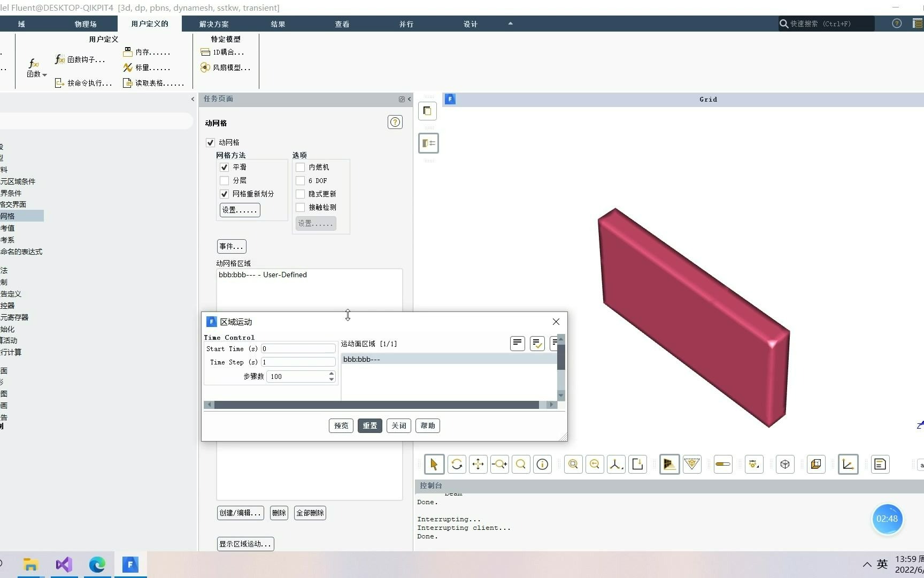The height and width of the screenshot is (578, 924).
Task: Switch to the 结果 ribbon tab
Action: click(278, 24)
